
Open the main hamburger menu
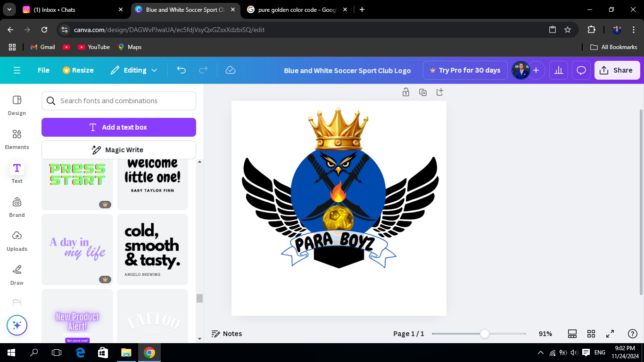(x=17, y=70)
